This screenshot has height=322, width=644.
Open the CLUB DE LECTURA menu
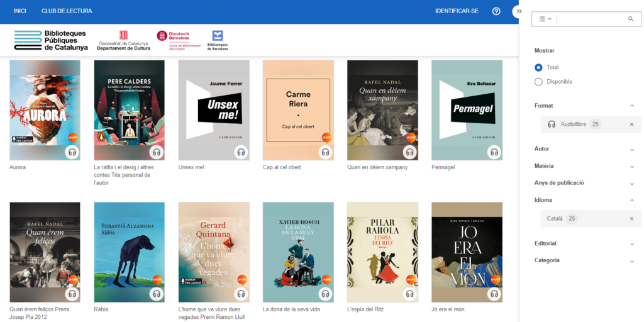[67, 11]
